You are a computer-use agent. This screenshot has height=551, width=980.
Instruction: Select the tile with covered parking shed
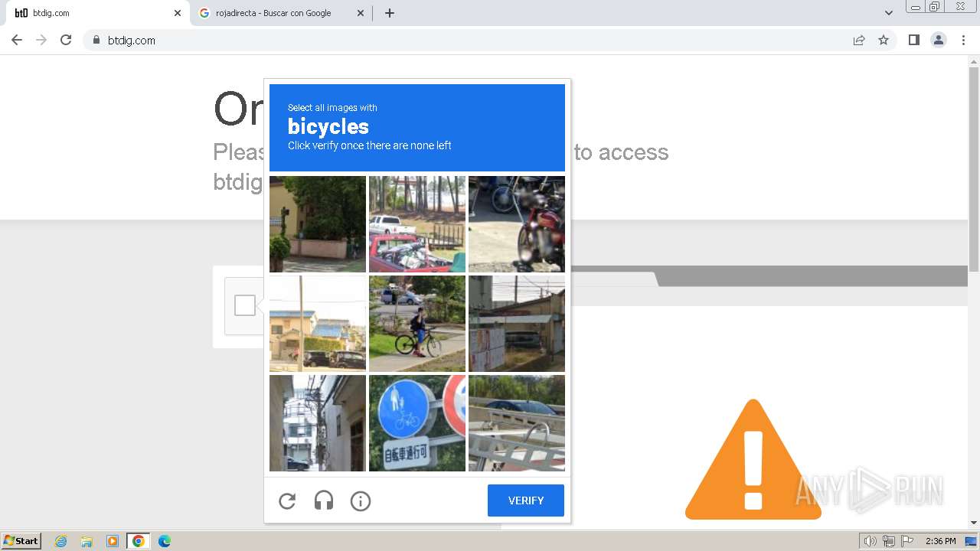[517, 324]
